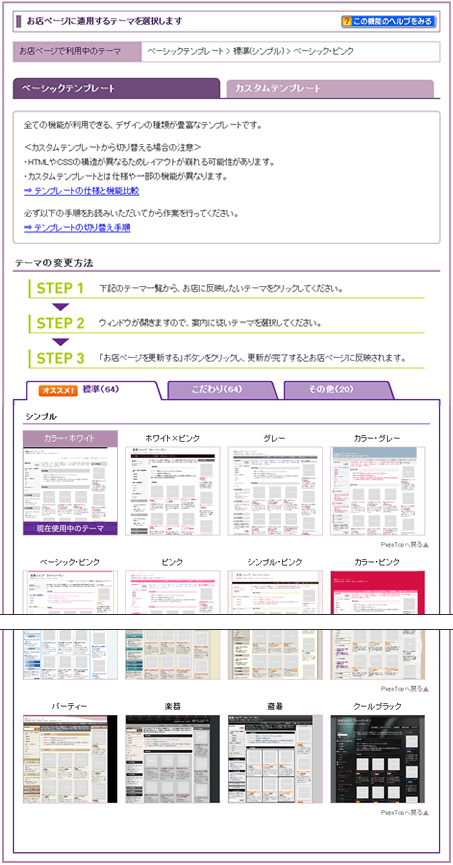Select the 標準(64) theme tab

[93, 390]
